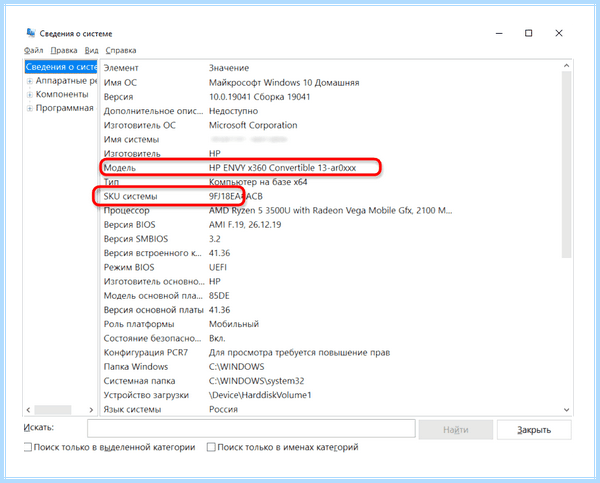This screenshot has width=600, height=483.
Task: Focus the Искать search input field
Action: (251, 429)
